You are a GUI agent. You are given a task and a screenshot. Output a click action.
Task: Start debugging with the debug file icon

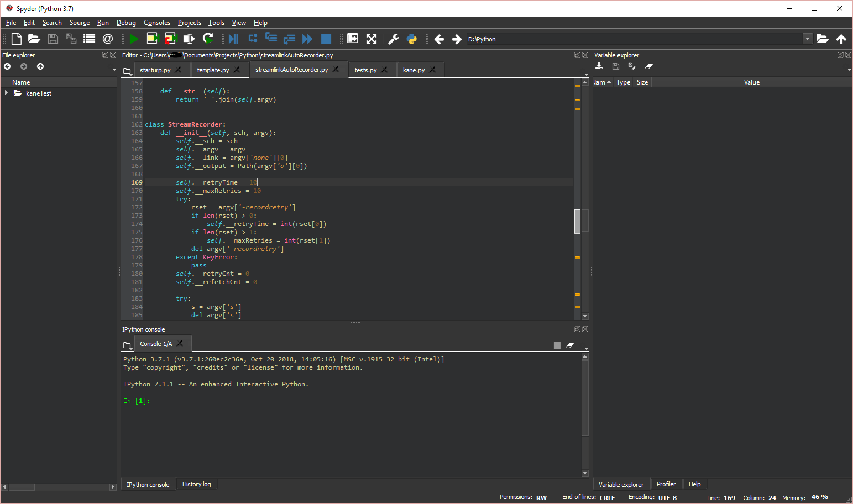tap(234, 39)
